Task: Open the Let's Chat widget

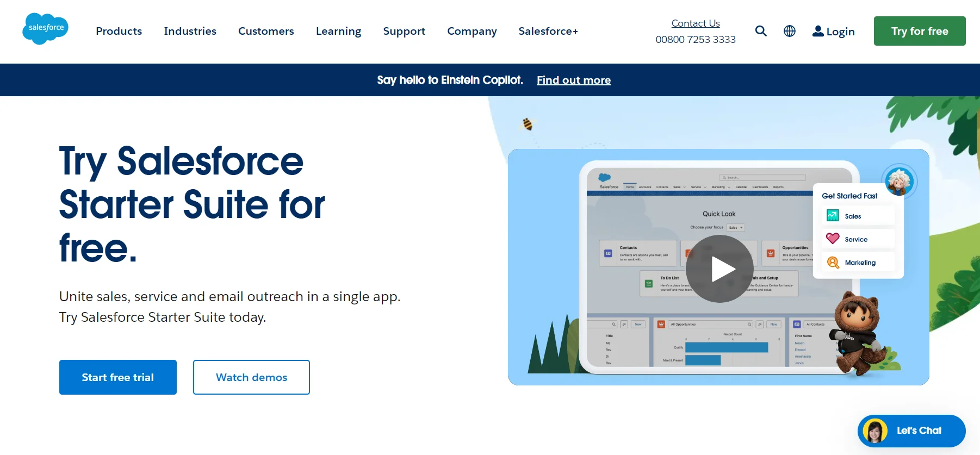Action: 911,431
